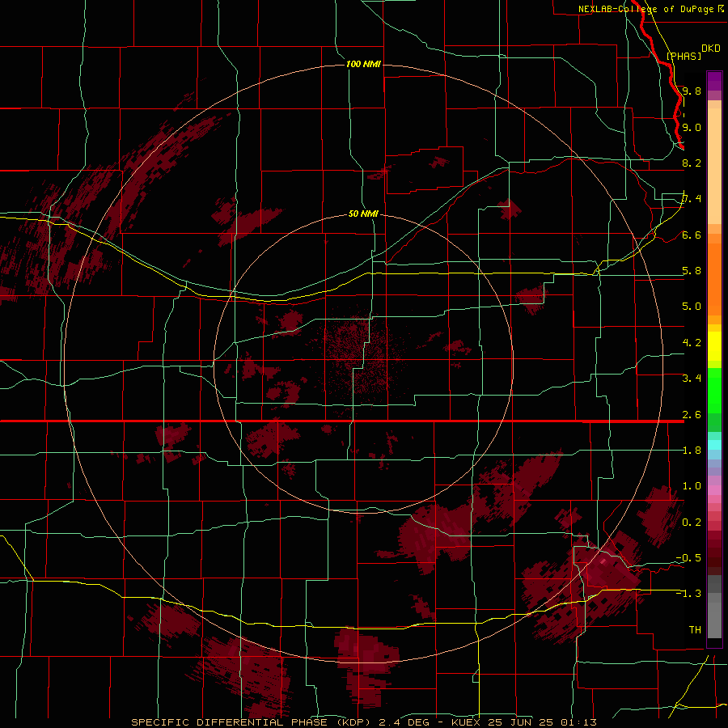Click the [PHAS] units label
The image size is (728, 728).
(684, 56)
